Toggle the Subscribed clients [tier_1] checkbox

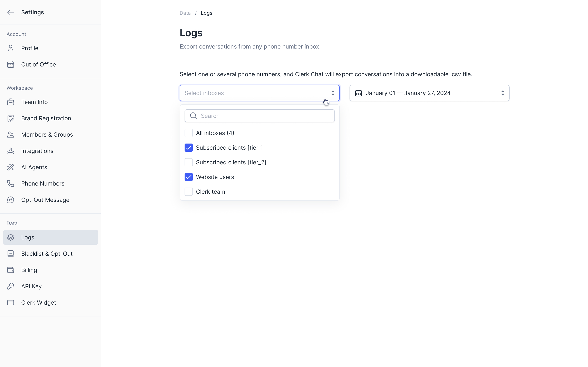pos(189,148)
